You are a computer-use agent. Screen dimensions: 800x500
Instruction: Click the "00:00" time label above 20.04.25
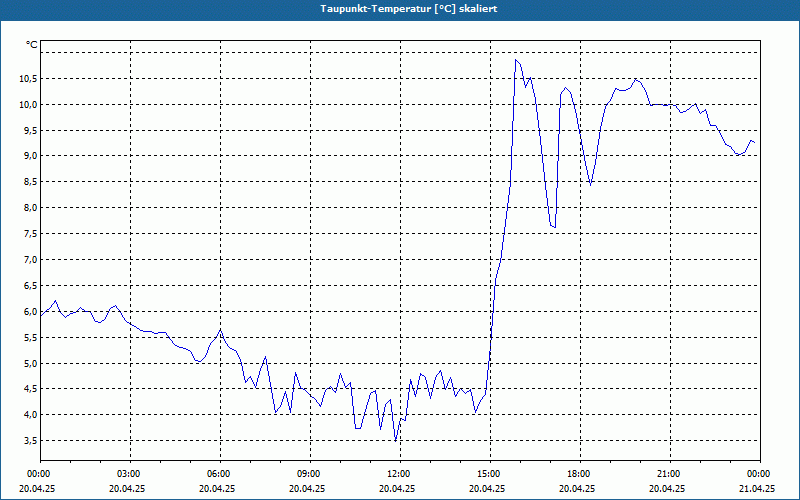tap(37, 474)
